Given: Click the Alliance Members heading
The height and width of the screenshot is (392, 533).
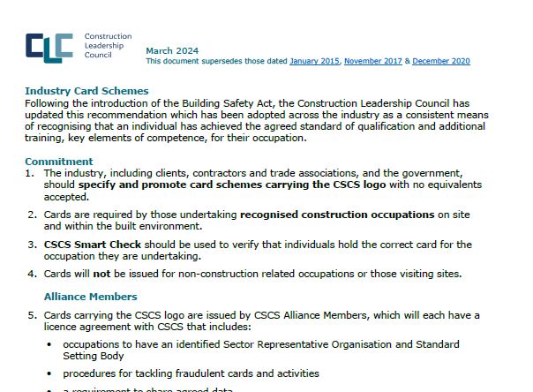Looking at the screenshot, I should [x=90, y=298].
